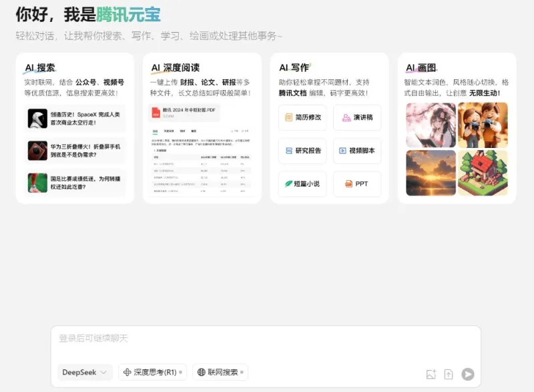Open the cartoon couple with cameras image
The height and width of the screenshot is (392, 534).
tap(483, 125)
